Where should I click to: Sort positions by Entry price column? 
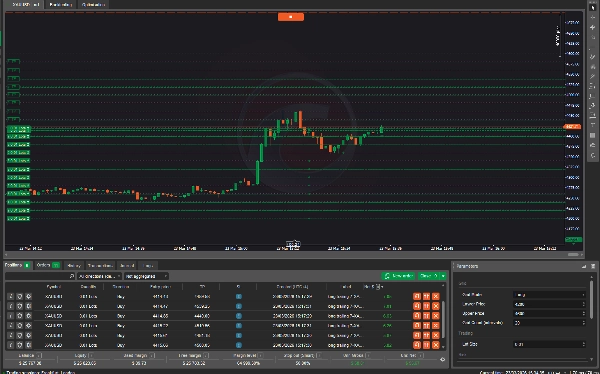click(160, 286)
